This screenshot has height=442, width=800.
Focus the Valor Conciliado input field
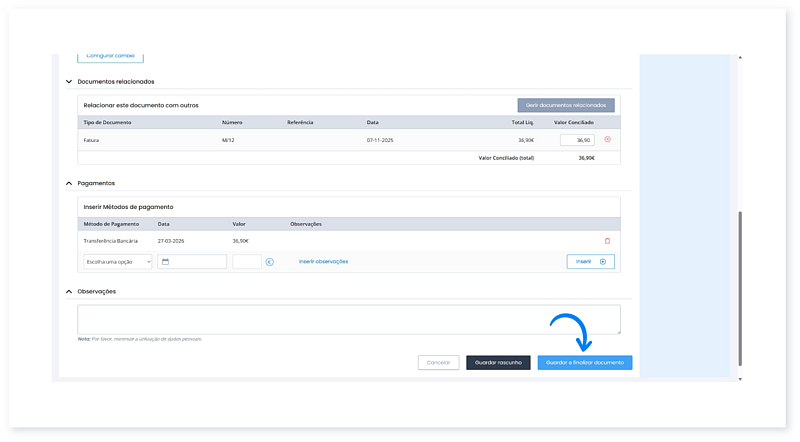pyautogui.click(x=577, y=141)
